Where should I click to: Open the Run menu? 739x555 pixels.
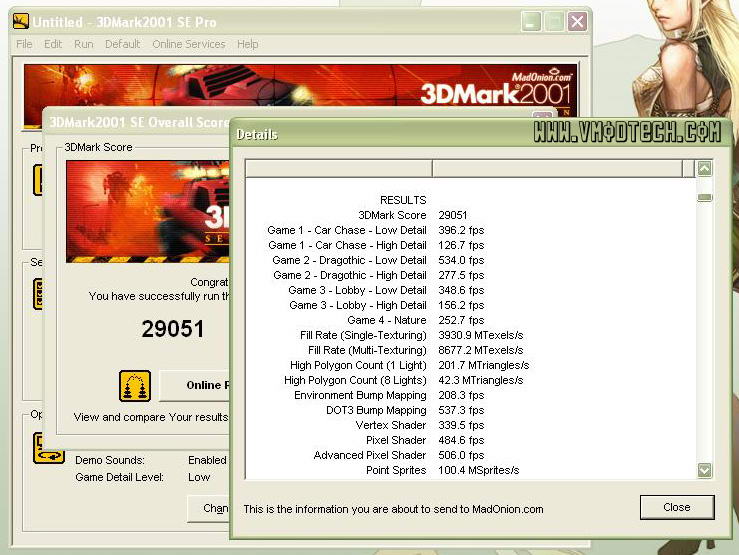click(83, 44)
